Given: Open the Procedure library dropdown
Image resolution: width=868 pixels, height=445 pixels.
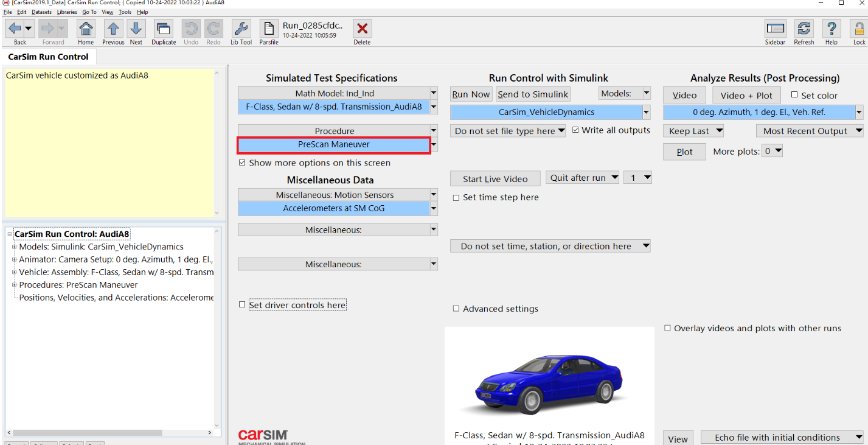Looking at the screenshot, I should coord(434,131).
